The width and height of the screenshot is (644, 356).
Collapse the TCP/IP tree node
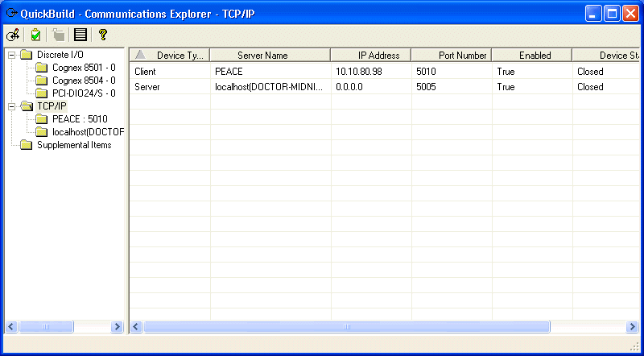[11, 106]
